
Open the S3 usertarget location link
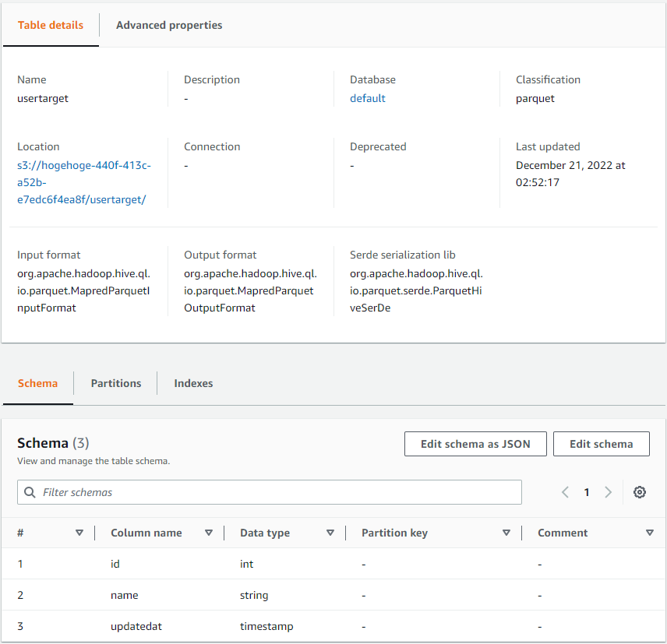pos(83,182)
